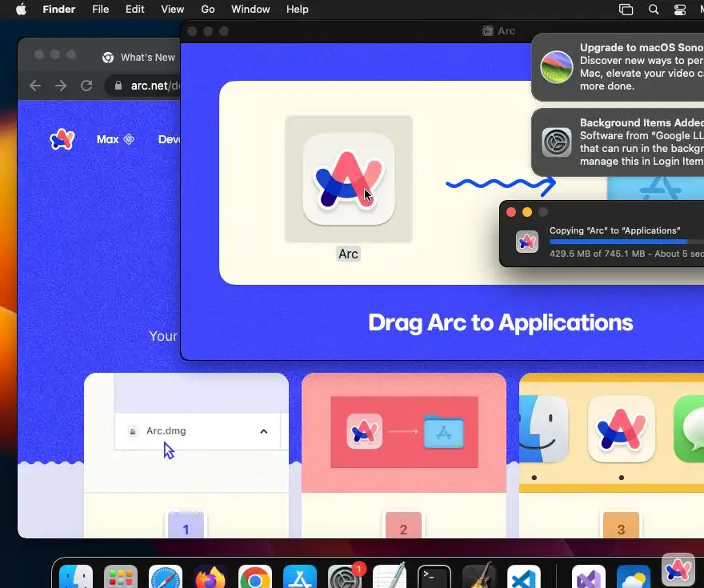Go forward in the Chrome window
The height and width of the screenshot is (588, 704).
tap(61, 86)
